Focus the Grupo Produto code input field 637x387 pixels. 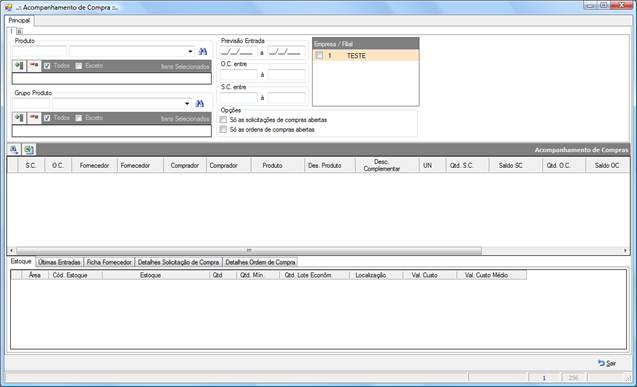pyautogui.click(x=31, y=104)
